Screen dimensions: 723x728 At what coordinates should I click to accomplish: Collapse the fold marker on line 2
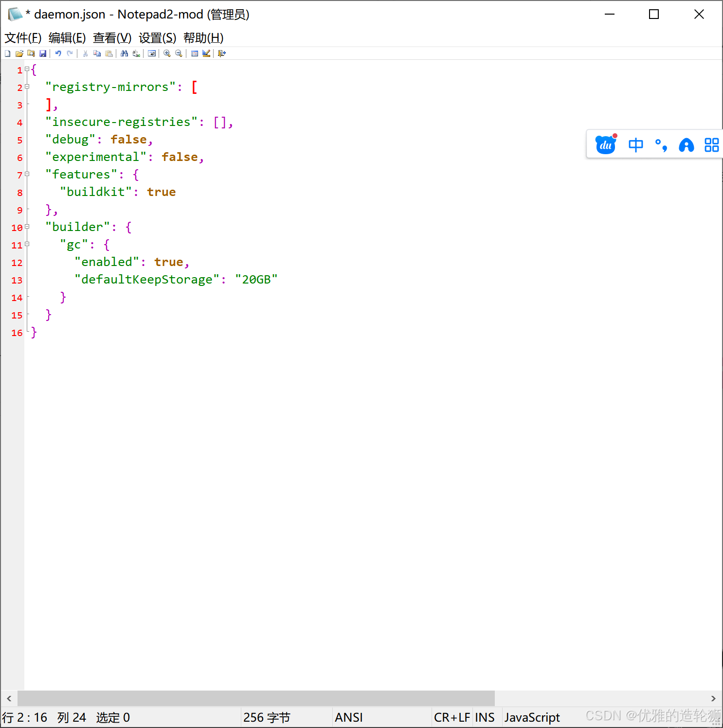[x=27, y=87]
